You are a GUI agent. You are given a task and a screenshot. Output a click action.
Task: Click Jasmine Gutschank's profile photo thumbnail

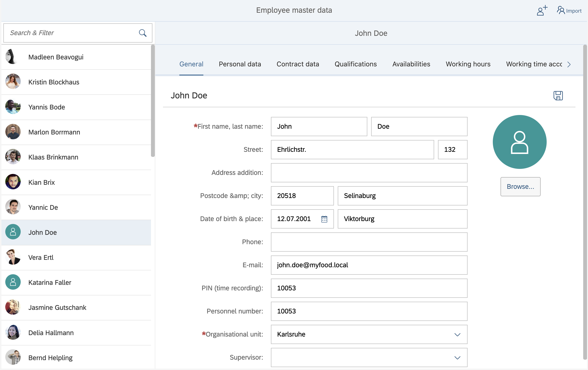click(13, 307)
